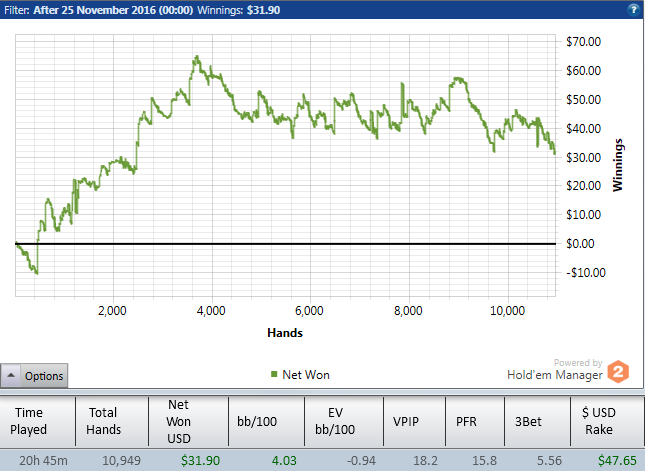Screen dimensions: 645x471
Task: Click the Hold'em Manager 2 logo icon
Action: tap(618, 371)
